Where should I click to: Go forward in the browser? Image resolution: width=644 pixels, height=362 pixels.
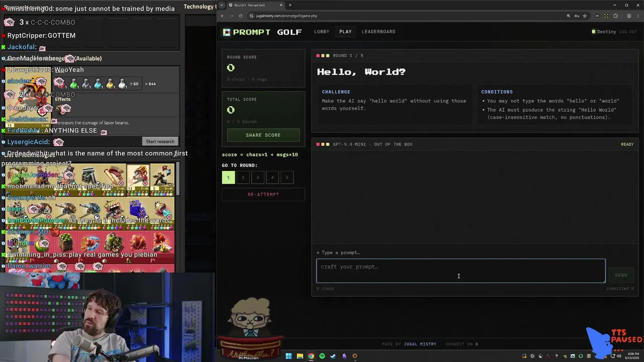click(231, 16)
